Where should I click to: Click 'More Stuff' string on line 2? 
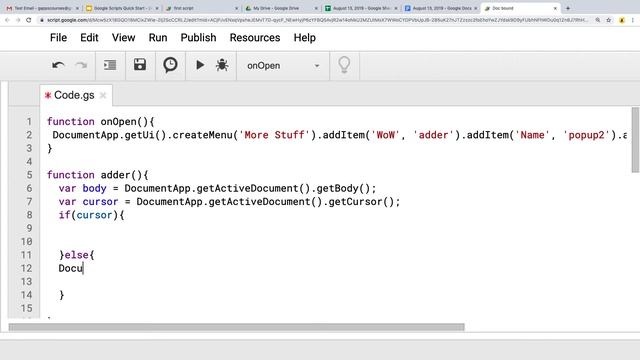click(x=274, y=135)
